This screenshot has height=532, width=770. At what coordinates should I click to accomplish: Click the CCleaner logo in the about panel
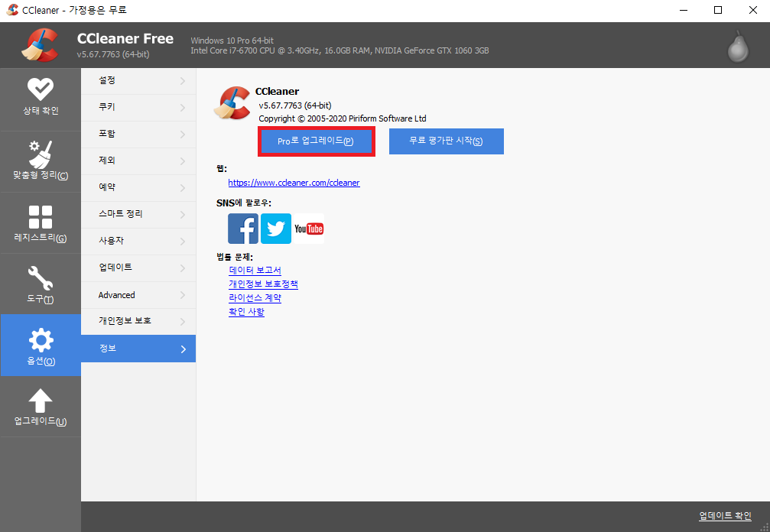pos(232,102)
